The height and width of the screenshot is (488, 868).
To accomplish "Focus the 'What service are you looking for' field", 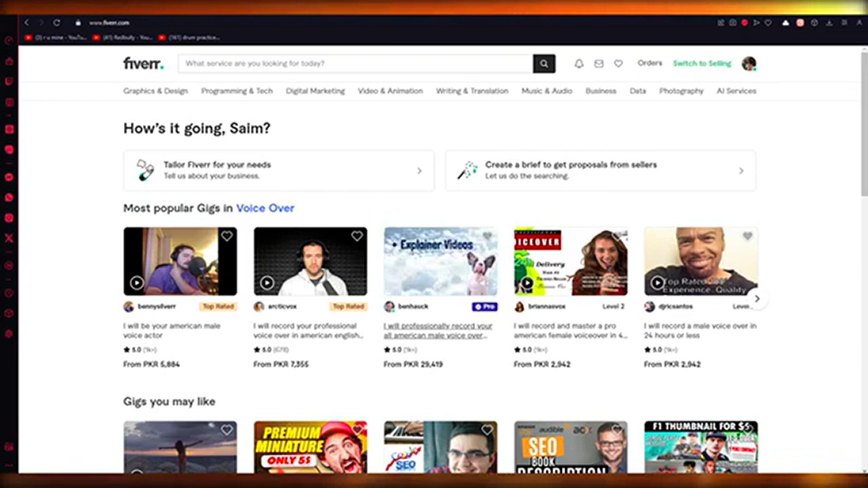I will pyautogui.click(x=356, y=64).
